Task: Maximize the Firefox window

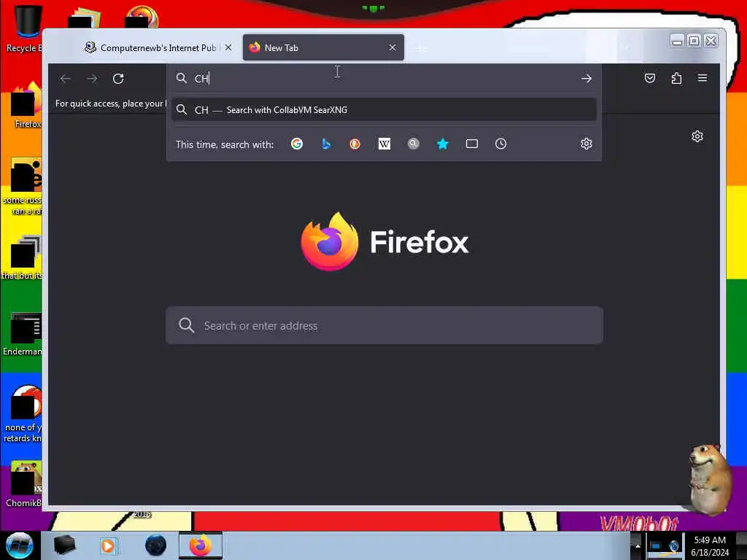Action: pyautogui.click(x=694, y=41)
